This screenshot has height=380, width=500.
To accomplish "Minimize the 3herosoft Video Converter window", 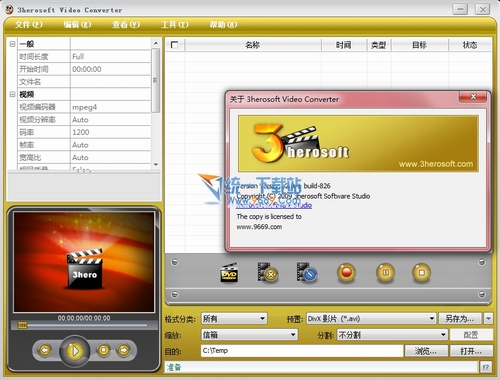I will click(460, 9).
